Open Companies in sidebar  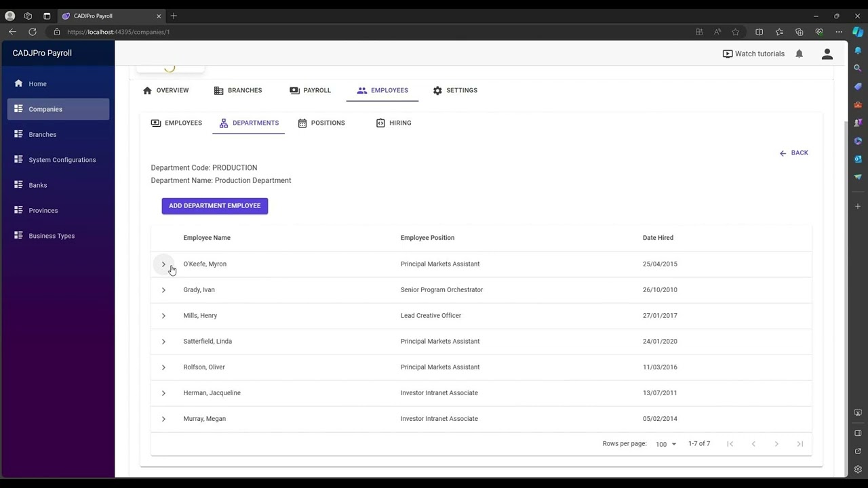coord(58,109)
